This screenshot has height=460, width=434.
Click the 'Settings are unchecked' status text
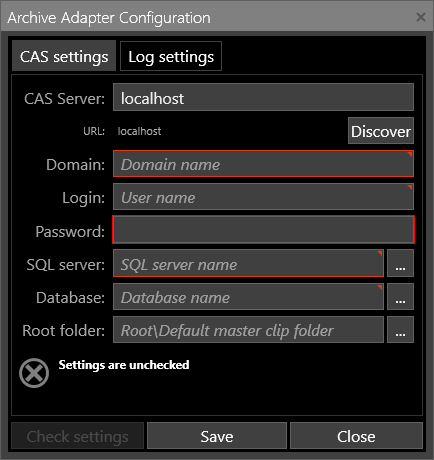pyautogui.click(x=124, y=365)
